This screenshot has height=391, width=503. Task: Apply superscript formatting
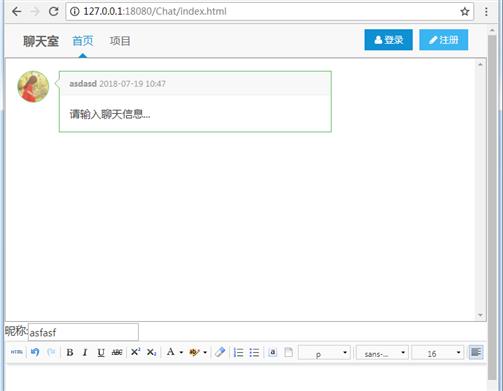click(x=135, y=352)
